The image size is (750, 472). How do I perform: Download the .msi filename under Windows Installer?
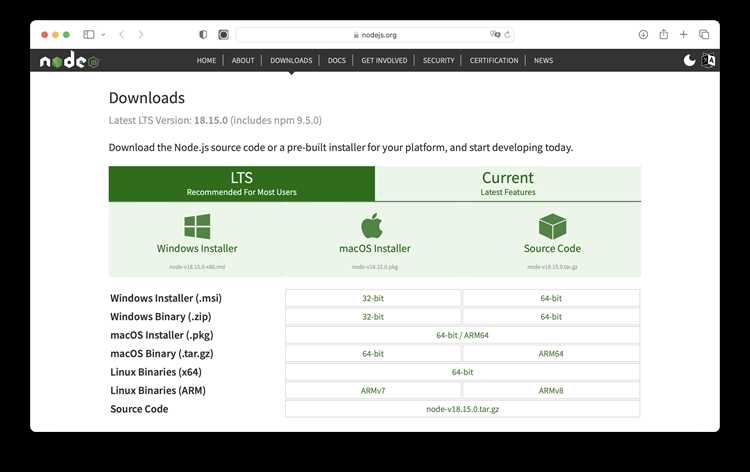[197, 267]
